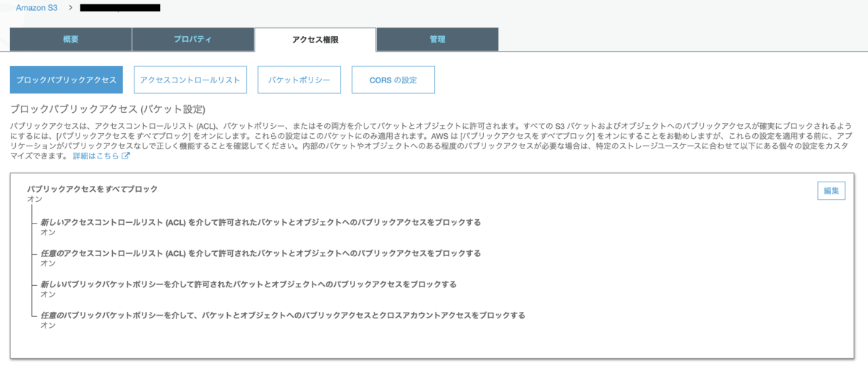This screenshot has height=377, width=868.
Task: Click オン under パブリックアクセスをすべてブロック
Action: point(35,199)
